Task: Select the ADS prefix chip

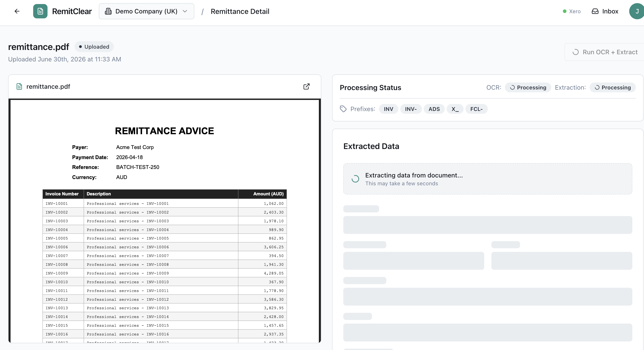Action: coord(434,109)
